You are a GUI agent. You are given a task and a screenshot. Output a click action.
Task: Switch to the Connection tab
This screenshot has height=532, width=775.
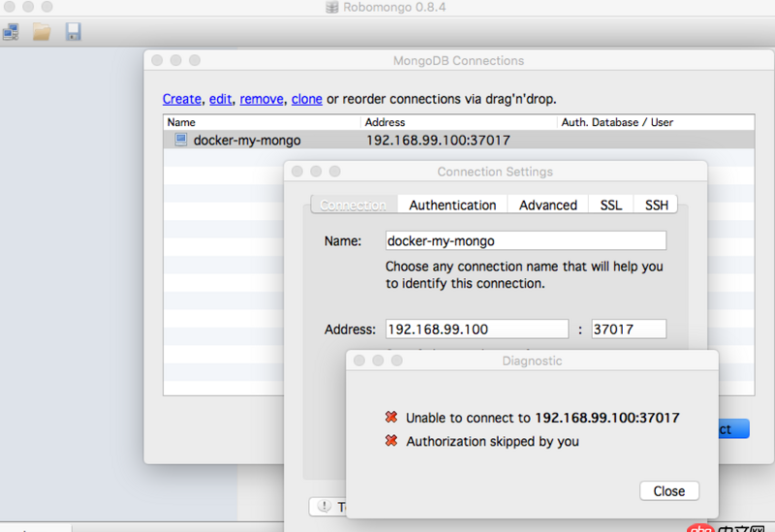coord(354,204)
